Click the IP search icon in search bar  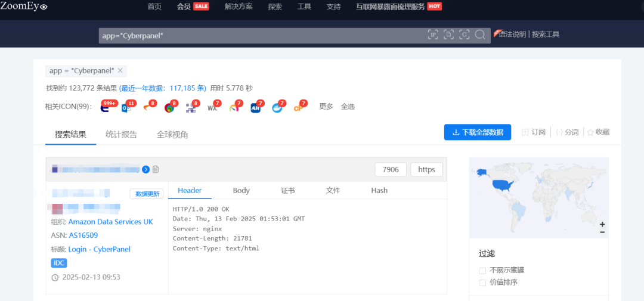click(433, 35)
